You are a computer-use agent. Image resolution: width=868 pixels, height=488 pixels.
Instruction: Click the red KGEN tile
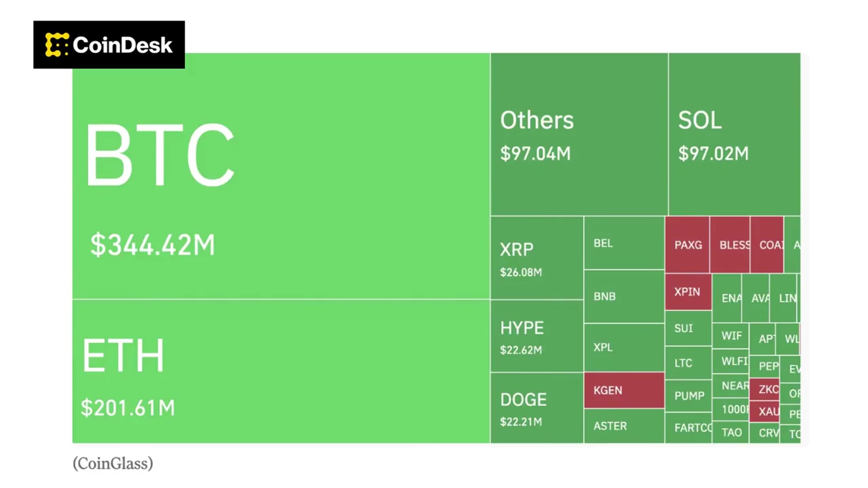click(624, 390)
